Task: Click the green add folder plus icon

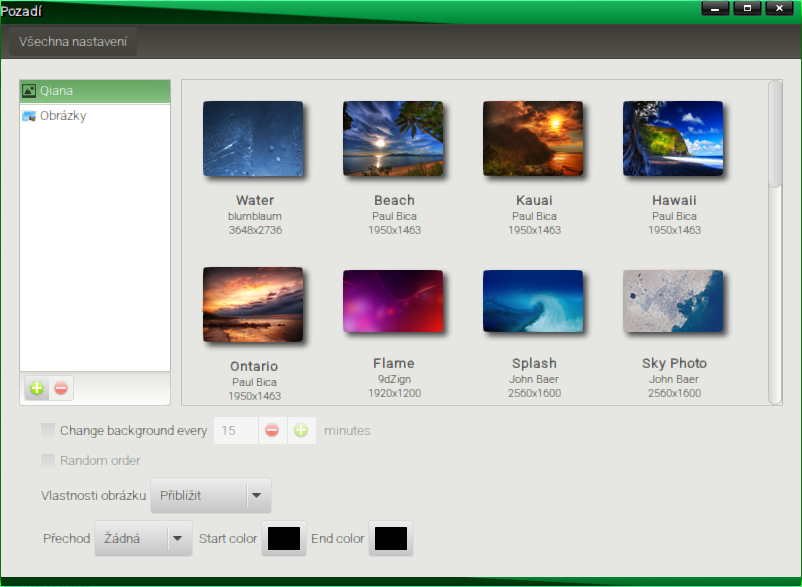Action: (x=37, y=388)
